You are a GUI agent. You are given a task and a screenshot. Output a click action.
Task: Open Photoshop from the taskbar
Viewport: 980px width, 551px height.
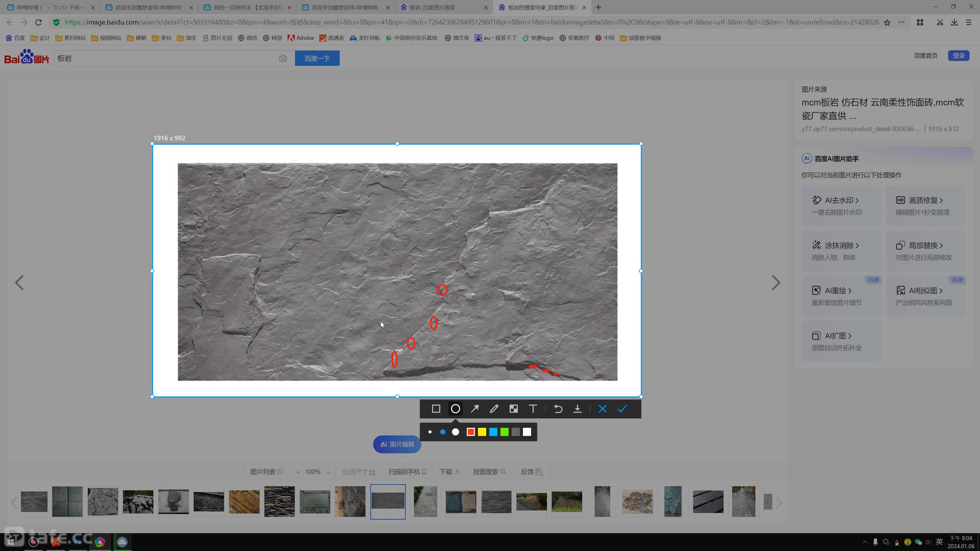[78, 542]
